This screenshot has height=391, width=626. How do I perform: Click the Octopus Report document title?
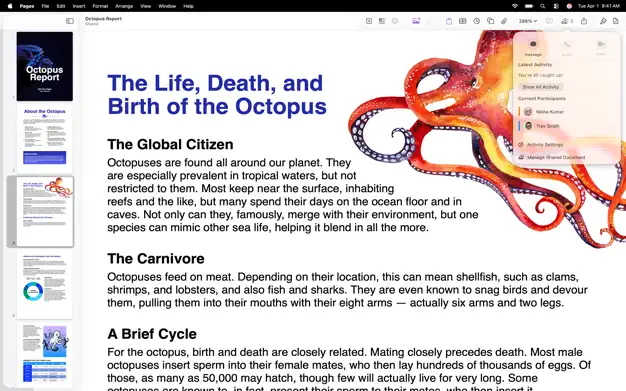coord(103,19)
